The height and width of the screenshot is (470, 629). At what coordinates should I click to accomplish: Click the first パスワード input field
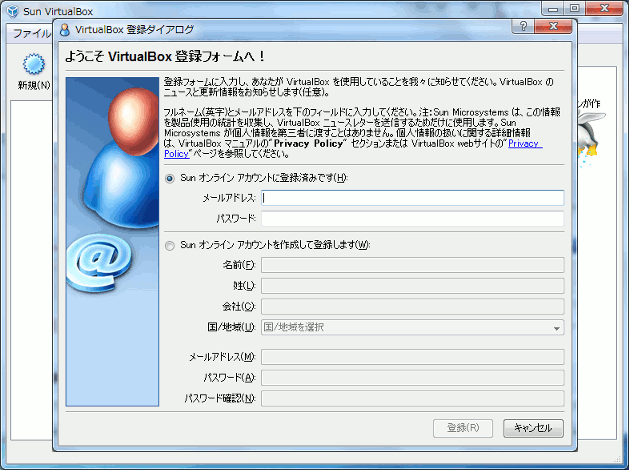click(412, 219)
